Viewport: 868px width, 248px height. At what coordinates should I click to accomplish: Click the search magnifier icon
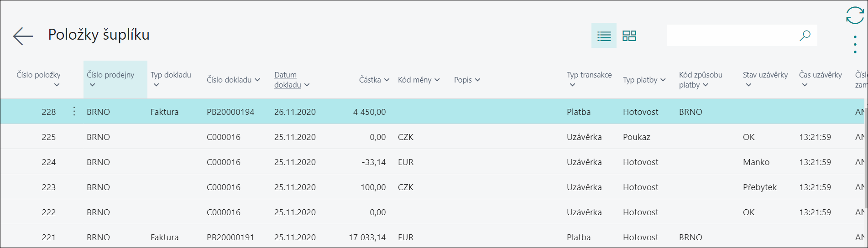tap(805, 36)
